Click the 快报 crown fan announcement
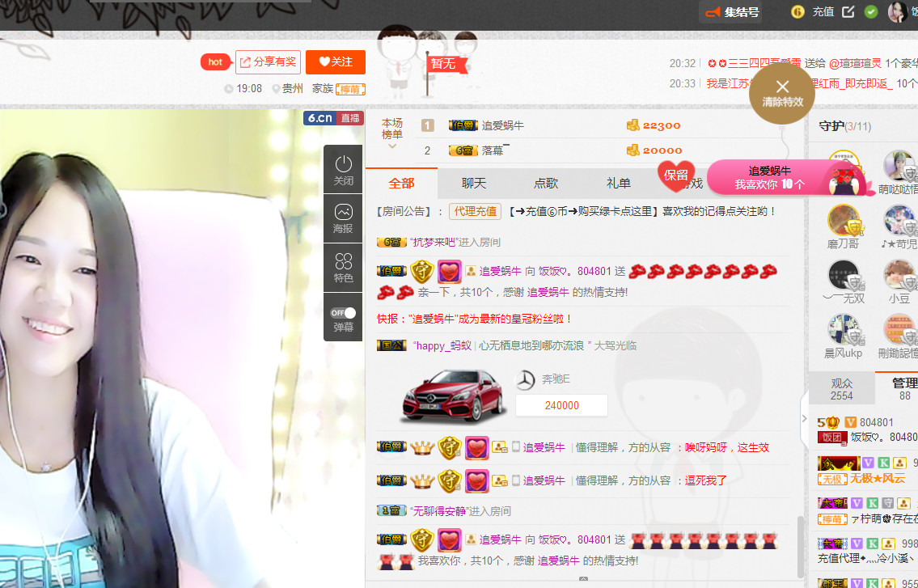Image resolution: width=918 pixels, height=588 pixels. click(474, 319)
